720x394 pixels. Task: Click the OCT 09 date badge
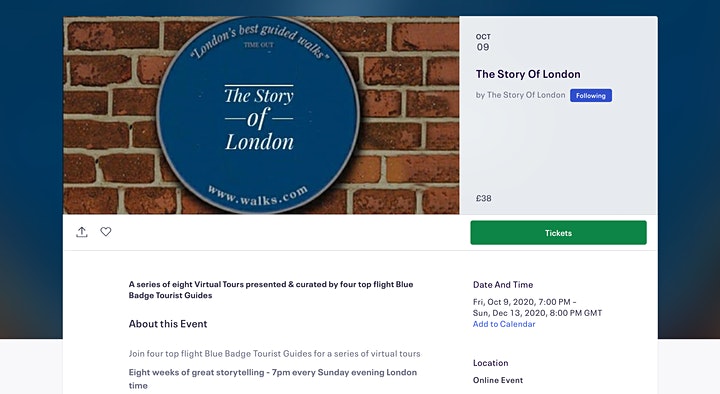coord(483,42)
